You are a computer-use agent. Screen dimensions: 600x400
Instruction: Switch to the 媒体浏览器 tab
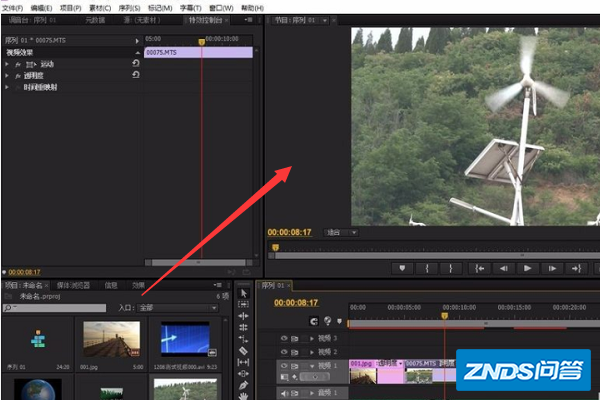[x=73, y=286]
